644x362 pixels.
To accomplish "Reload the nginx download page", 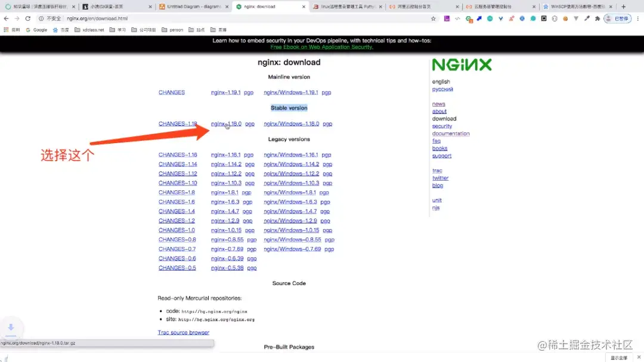I will (x=28, y=18).
